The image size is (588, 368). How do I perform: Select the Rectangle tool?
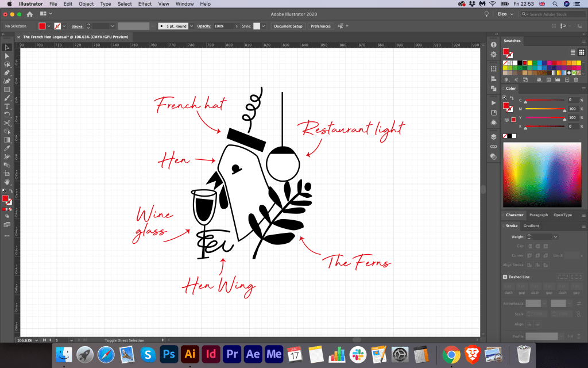tap(7, 90)
